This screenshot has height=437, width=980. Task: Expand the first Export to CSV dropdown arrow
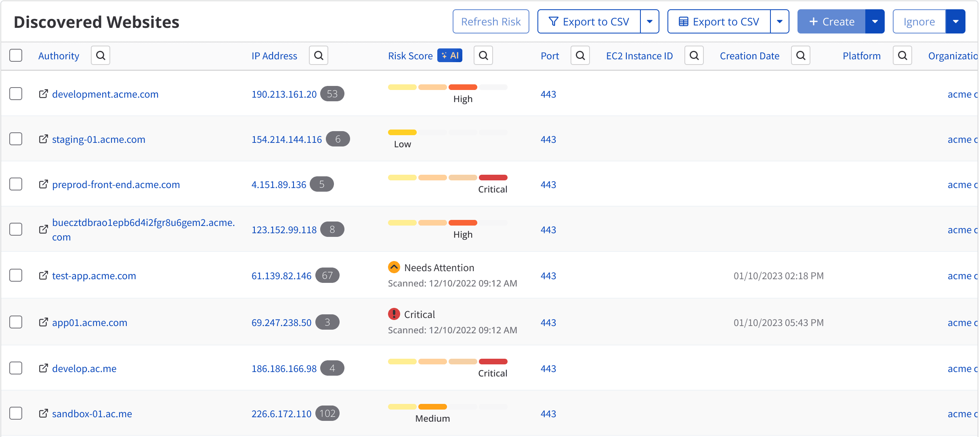[650, 21]
